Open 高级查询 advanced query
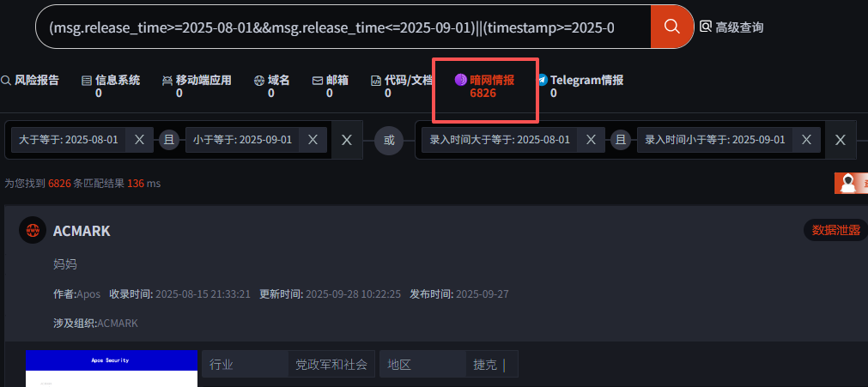 click(x=731, y=27)
